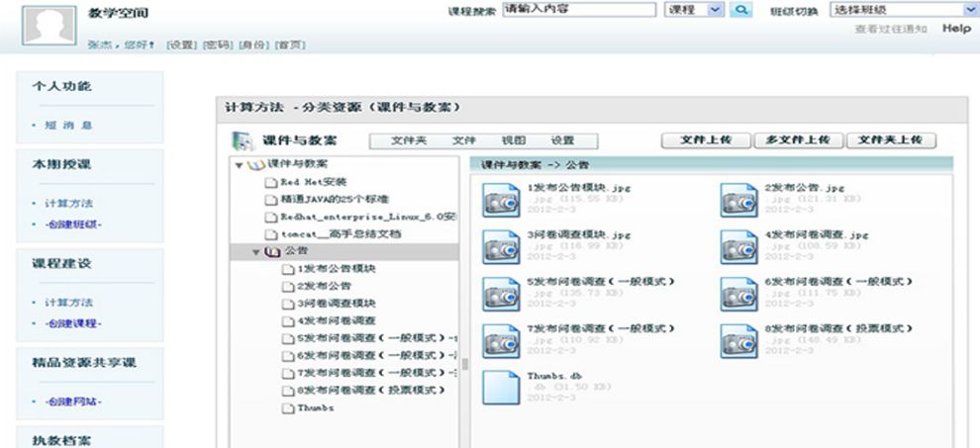
Task: Open the 3问卷调查模块.jpg image icon
Action: [500, 246]
